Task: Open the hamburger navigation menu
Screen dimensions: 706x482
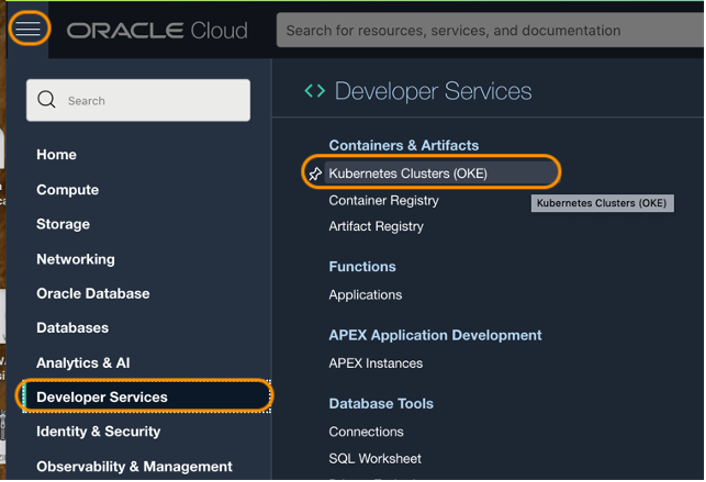Action: click(28, 29)
